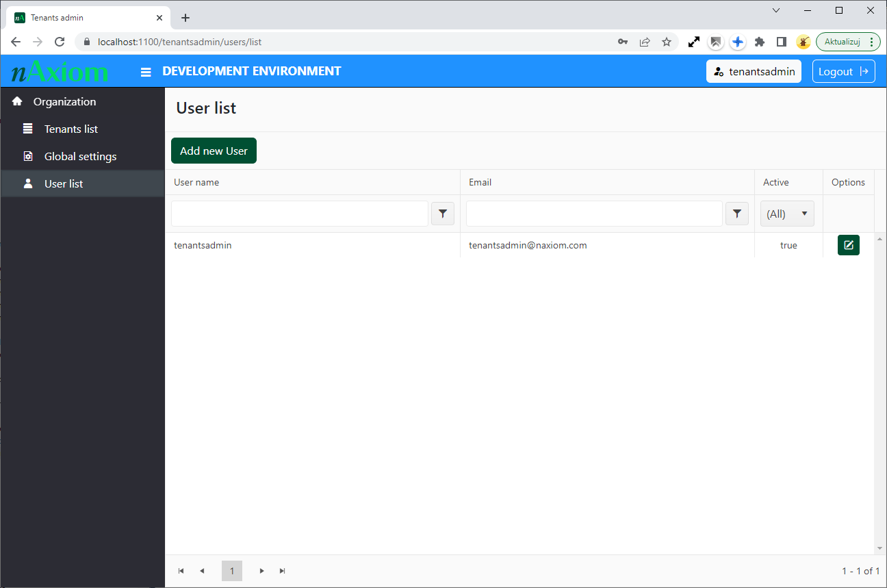Click the Logout button
The image size is (887, 588).
(x=843, y=71)
